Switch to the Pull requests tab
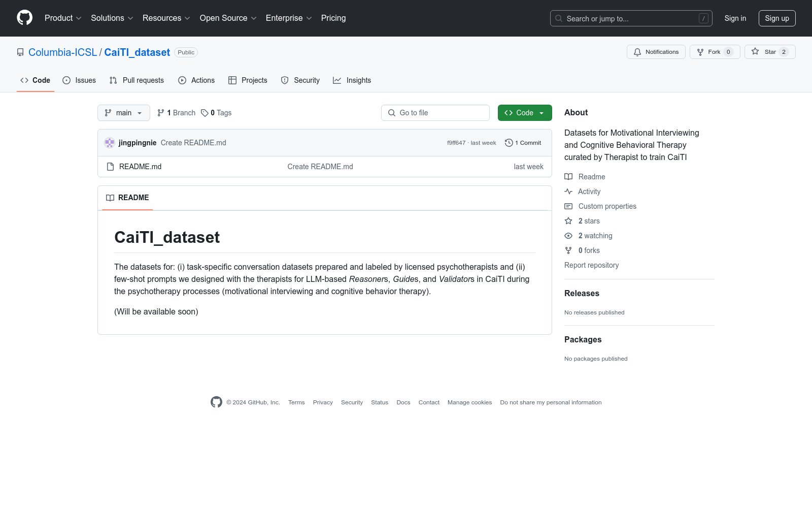Viewport: 812px width, 508px height. point(137,80)
